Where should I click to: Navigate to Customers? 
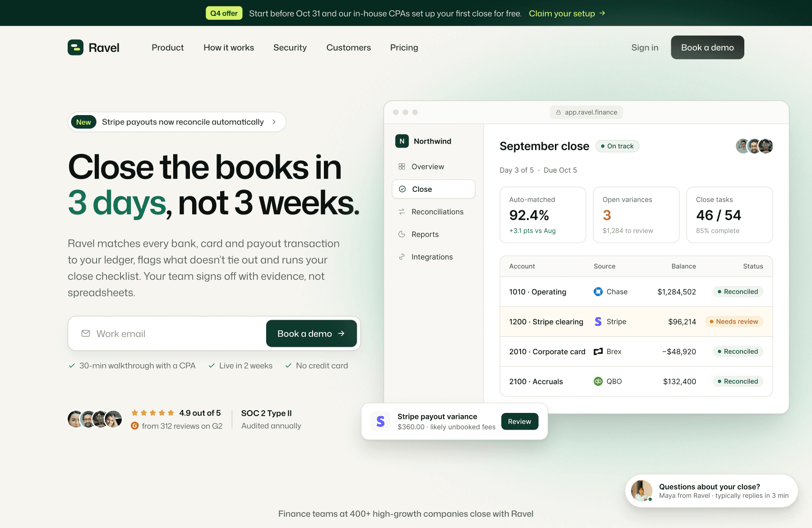[349, 47]
